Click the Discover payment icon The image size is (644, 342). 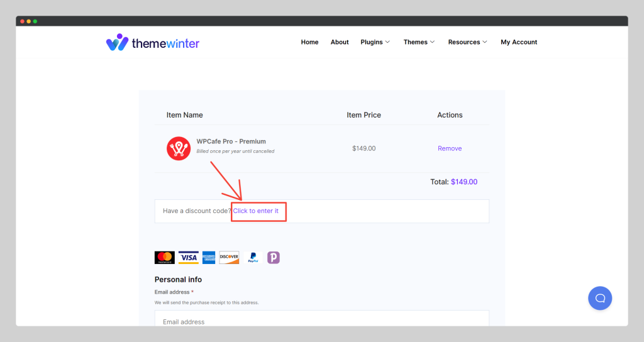click(229, 257)
